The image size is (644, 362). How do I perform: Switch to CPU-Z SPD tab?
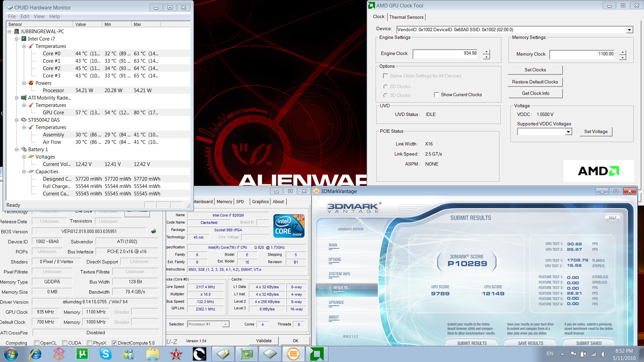click(240, 201)
